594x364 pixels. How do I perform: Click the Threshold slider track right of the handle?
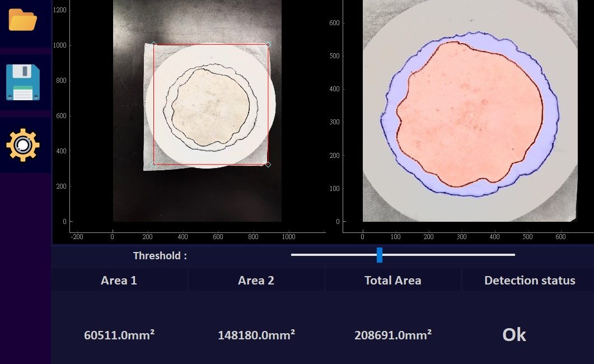pyautogui.click(x=448, y=255)
